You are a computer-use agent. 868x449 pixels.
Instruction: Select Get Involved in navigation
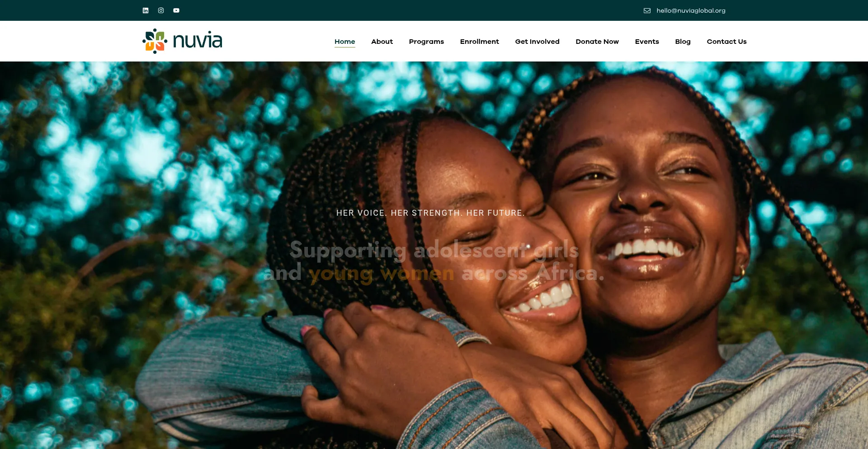[x=537, y=42]
